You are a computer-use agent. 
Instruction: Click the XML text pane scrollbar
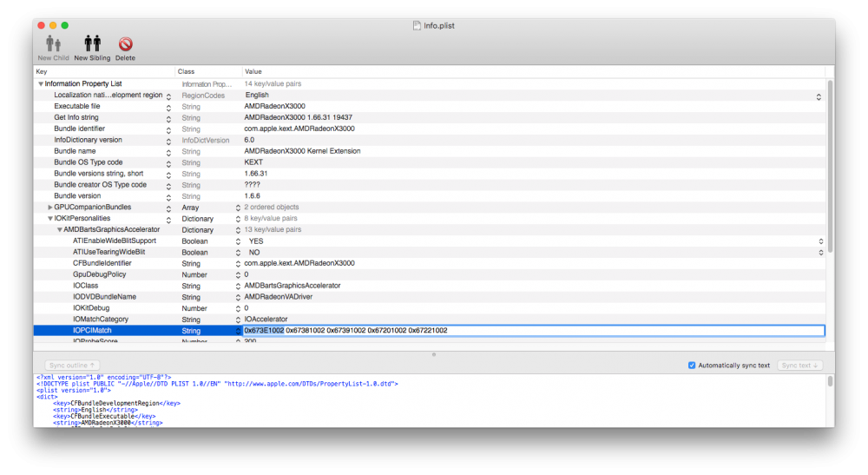tap(830, 381)
